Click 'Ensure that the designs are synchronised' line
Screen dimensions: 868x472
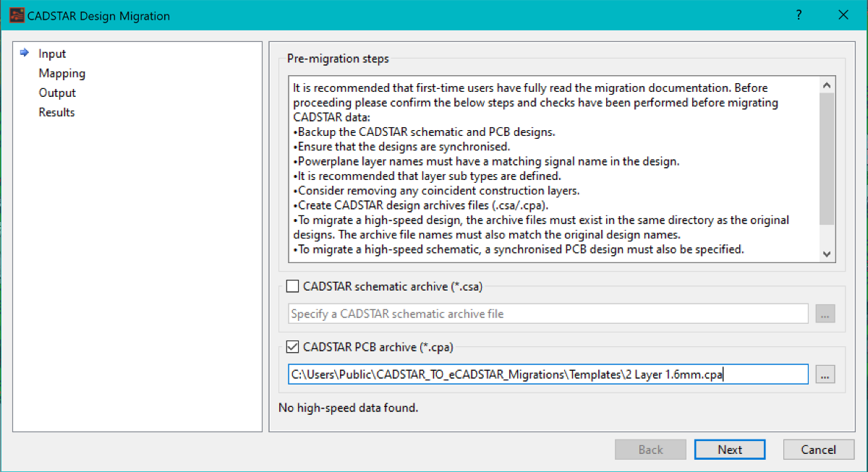point(402,146)
